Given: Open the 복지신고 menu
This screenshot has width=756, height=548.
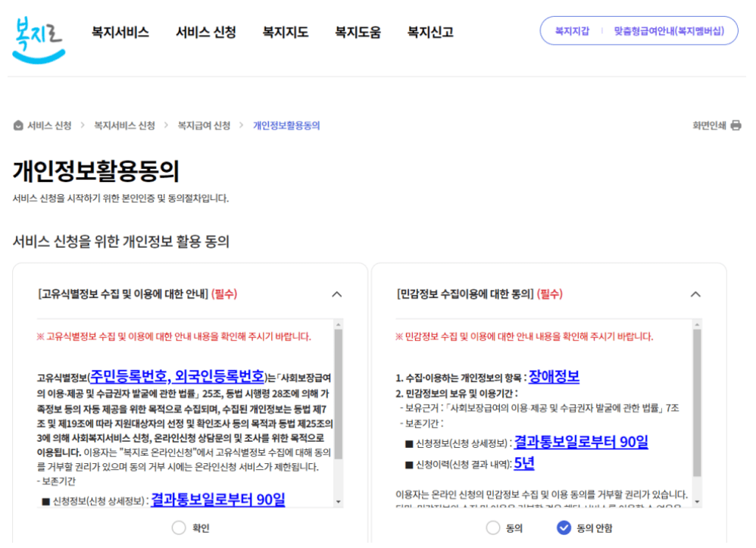Looking at the screenshot, I should click(430, 33).
